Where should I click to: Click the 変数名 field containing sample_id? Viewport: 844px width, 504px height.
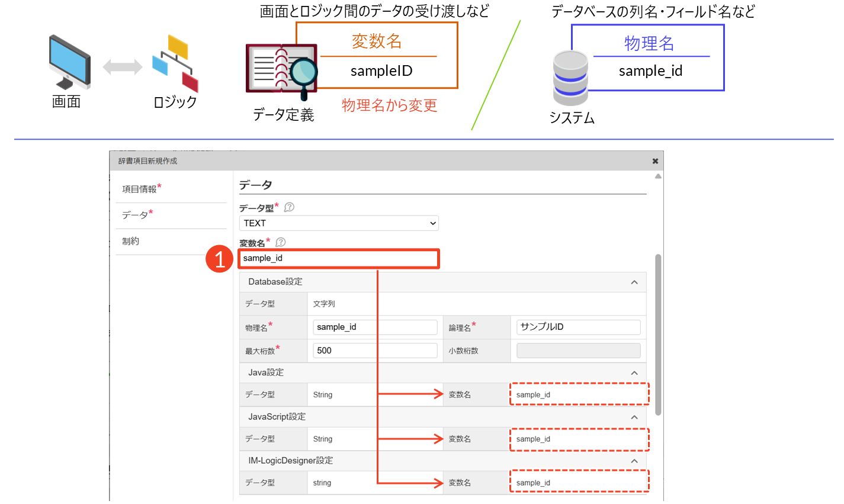pos(339,259)
